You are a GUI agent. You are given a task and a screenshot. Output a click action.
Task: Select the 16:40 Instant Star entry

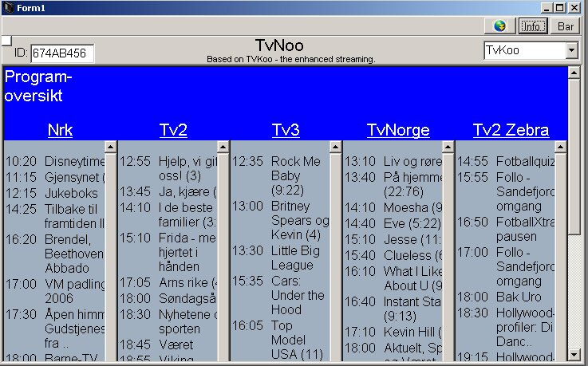tap(393, 309)
